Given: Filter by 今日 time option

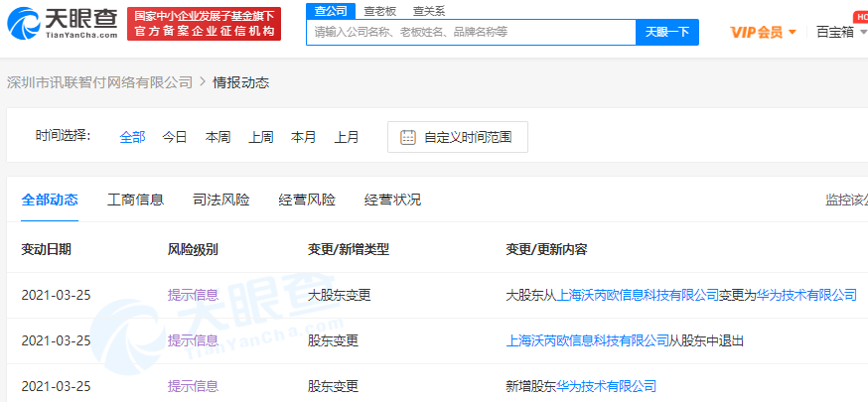Looking at the screenshot, I should (x=175, y=137).
